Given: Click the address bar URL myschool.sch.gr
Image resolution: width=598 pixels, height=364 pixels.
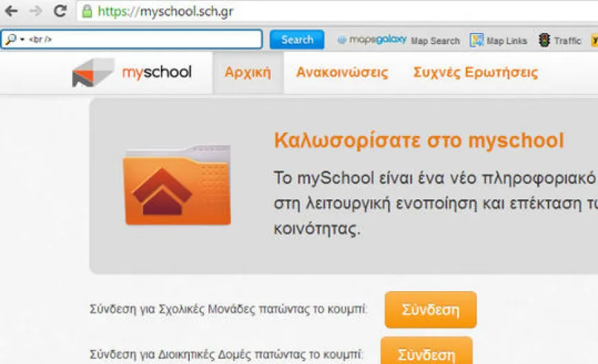Looking at the screenshot, I should point(165,12).
